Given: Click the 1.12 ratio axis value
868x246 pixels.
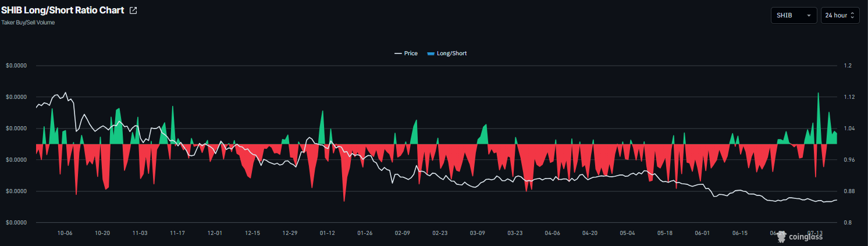Looking at the screenshot, I should click(849, 97).
